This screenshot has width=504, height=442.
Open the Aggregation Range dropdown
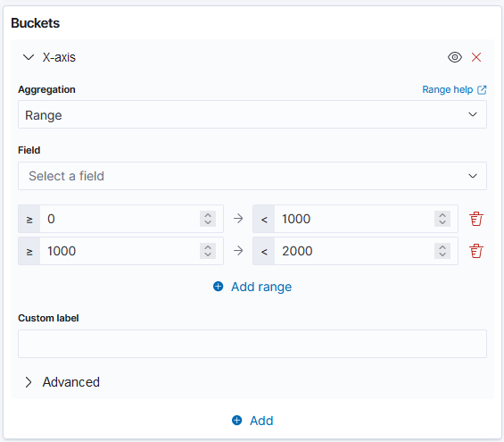pyautogui.click(x=252, y=114)
